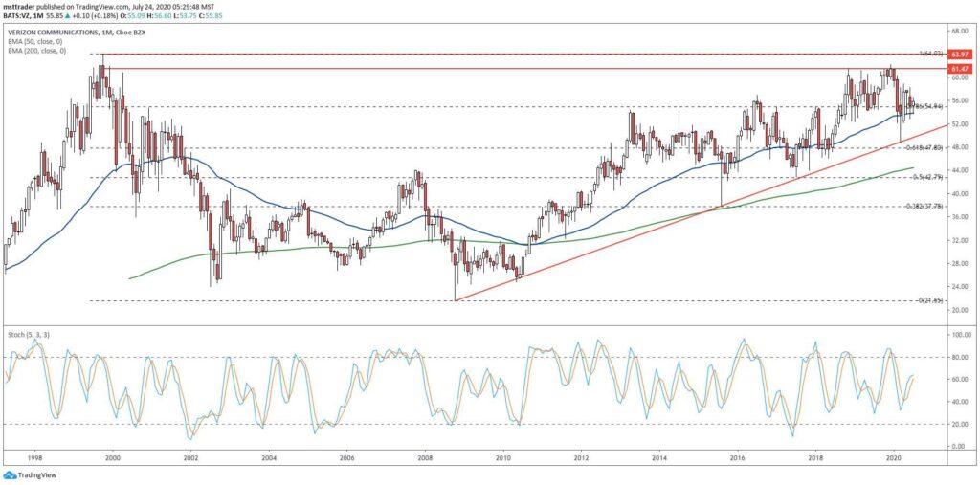This screenshot has width=980, height=485.
Task: Click the 48.00 price axis value
Action: tap(959, 147)
